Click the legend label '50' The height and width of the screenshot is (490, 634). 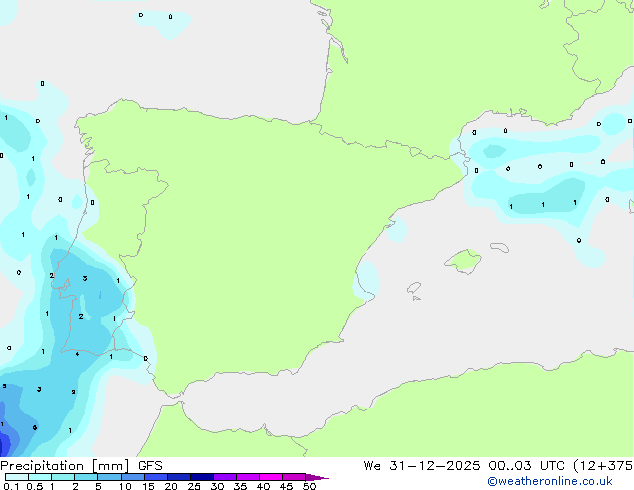point(309,486)
